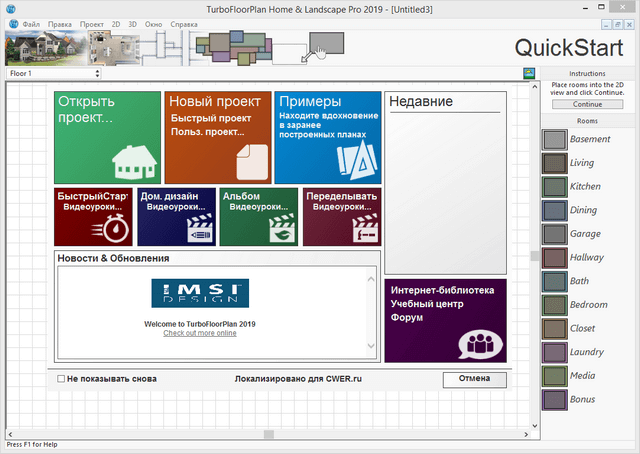Expand the Floor 1 dropdown

(x=97, y=73)
